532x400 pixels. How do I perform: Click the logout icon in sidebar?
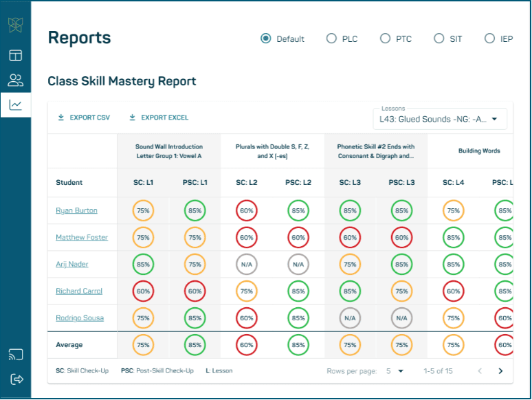coord(15,379)
